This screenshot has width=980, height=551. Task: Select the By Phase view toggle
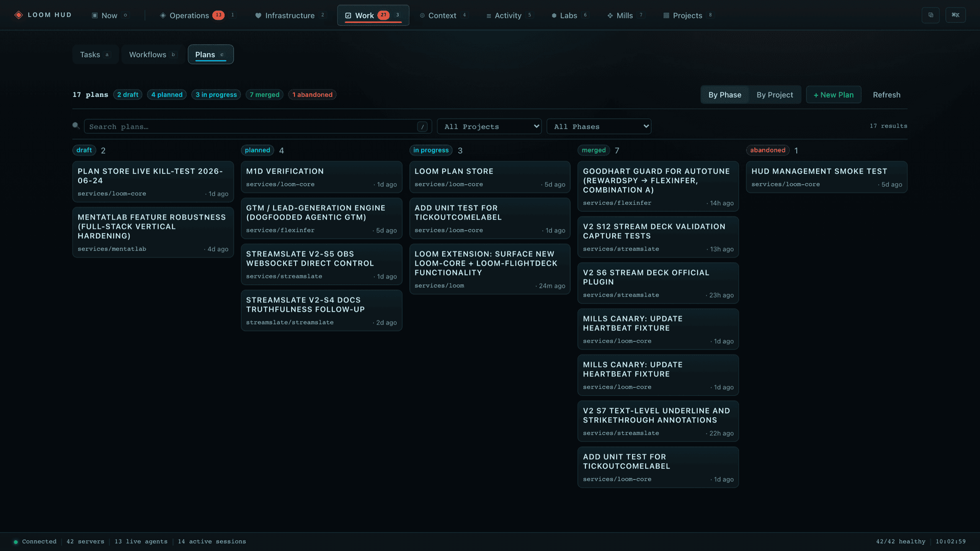725,95
